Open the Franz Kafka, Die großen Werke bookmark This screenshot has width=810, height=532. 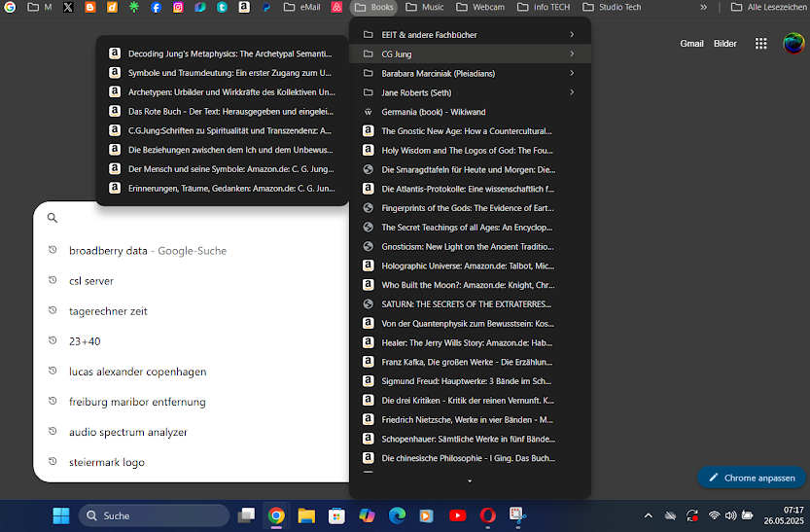click(x=470, y=362)
